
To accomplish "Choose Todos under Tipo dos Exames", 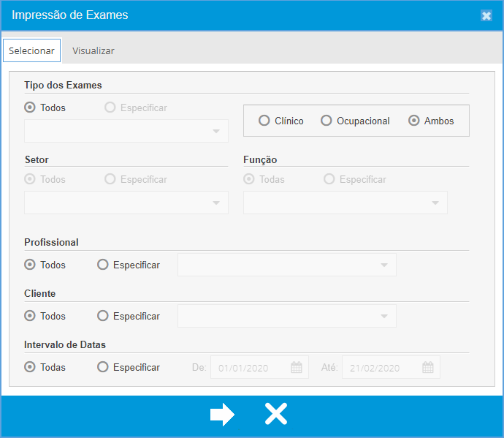I will pyautogui.click(x=30, y=107).
